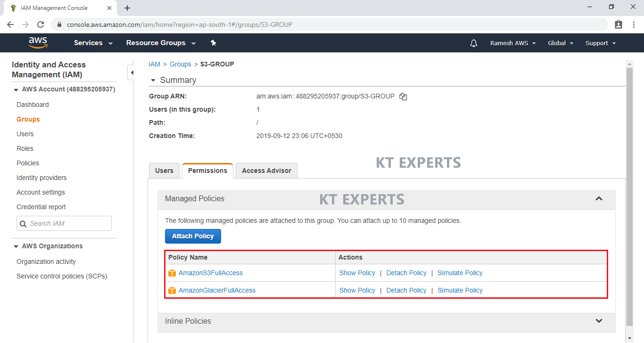Screen dimensions: 644x343
Task: Click the Actions column header
Action: click(350, 257)
